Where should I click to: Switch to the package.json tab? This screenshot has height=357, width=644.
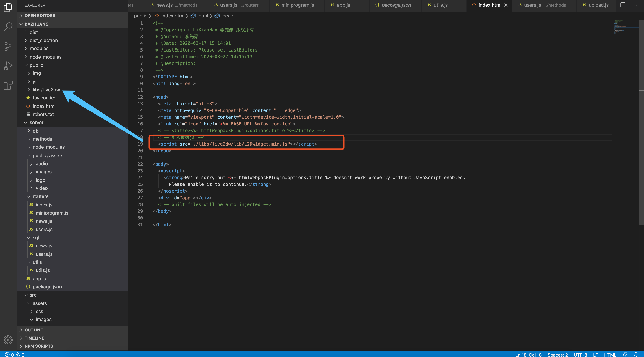pos(396,5)
